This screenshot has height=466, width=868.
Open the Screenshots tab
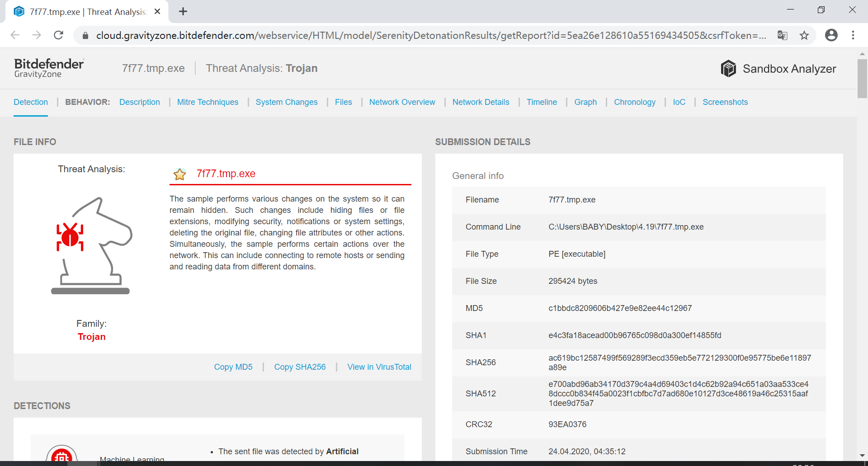point(725,102)
